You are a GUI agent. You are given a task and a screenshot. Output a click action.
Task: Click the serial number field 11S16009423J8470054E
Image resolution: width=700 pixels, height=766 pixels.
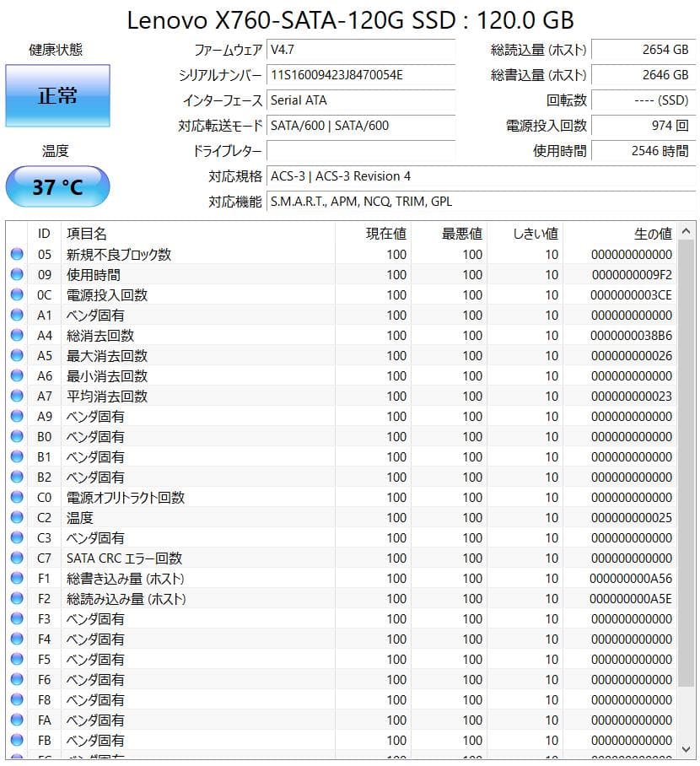(x=360, y=75)
